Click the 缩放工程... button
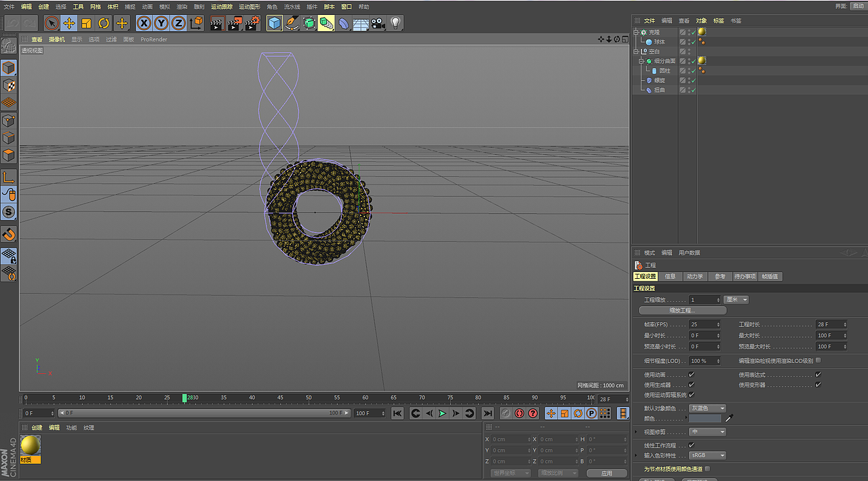The width and height of the screenshot is (868, 481). 683,311
